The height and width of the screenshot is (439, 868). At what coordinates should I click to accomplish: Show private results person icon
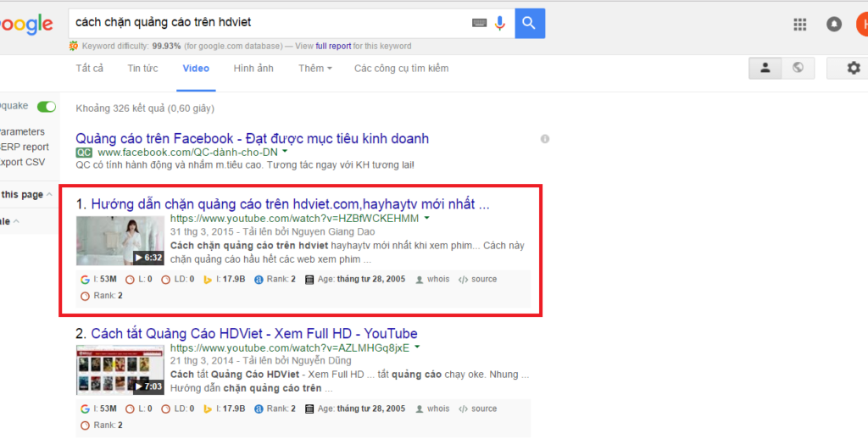tap(765, 68)
